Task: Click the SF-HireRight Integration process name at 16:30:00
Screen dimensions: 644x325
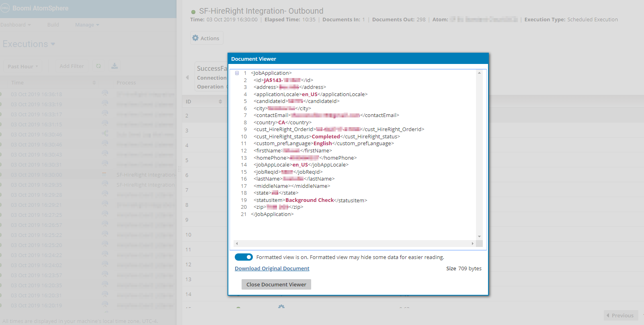Action: click(x=146, y=175)
